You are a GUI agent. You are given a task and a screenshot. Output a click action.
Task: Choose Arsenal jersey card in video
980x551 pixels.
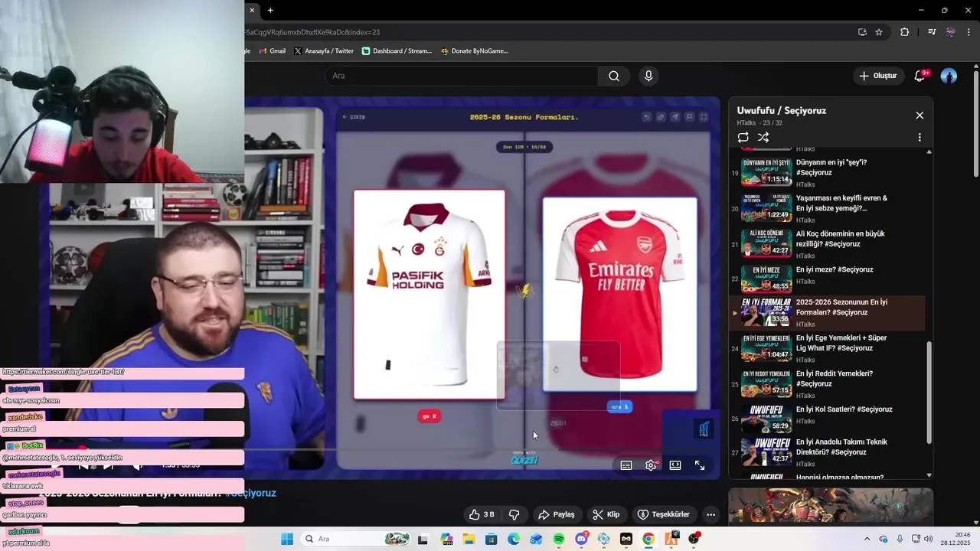(620, 295)
